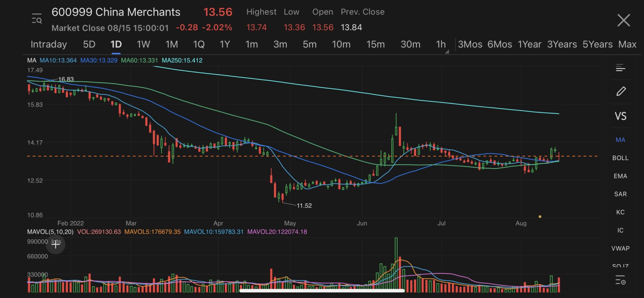Image resolution: width=644 pixels, height=298 pixels.
Task: Tap the 11.52 low price label
Action: point(304,206)
